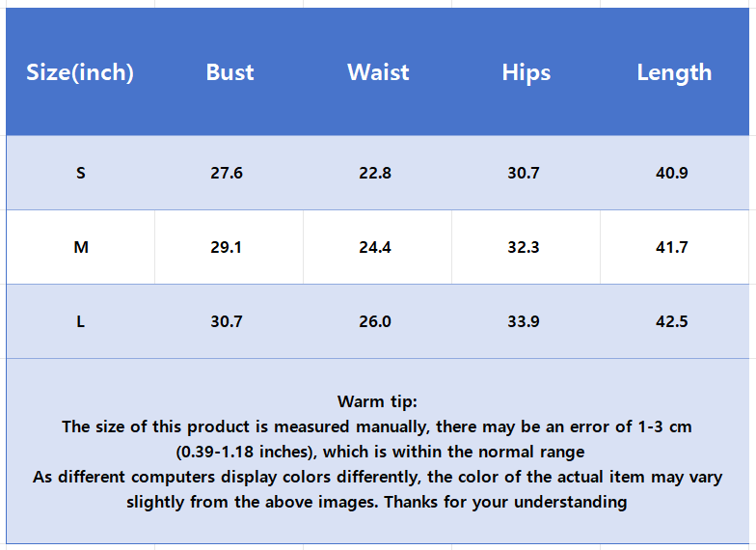This screenshot has height=550, width=756.
Task: Click the S hips value 30.7
Action: pyautogui.click(x=524, y=174)
